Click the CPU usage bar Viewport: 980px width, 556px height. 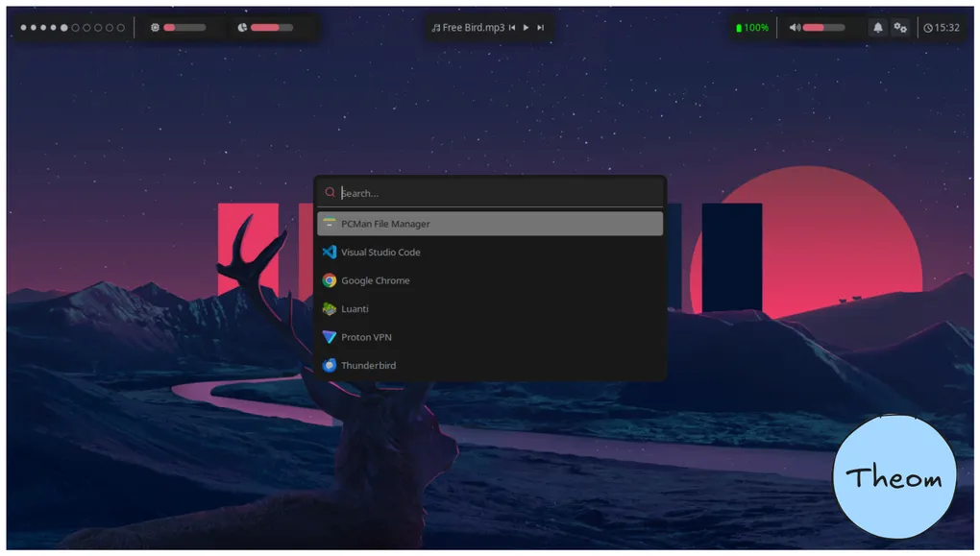[x=184, y=28]
